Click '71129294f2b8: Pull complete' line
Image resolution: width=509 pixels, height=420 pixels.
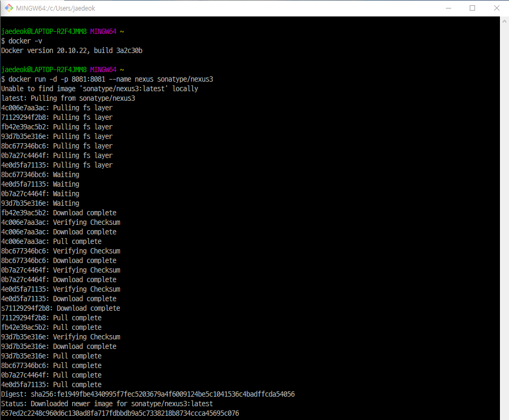[51, 318]
